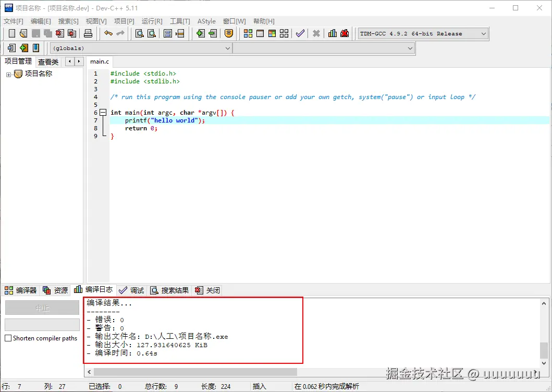Open the 窗口[W] menu
The width and height of the screenshot is (552, 392).
click(x=235, y=21)
